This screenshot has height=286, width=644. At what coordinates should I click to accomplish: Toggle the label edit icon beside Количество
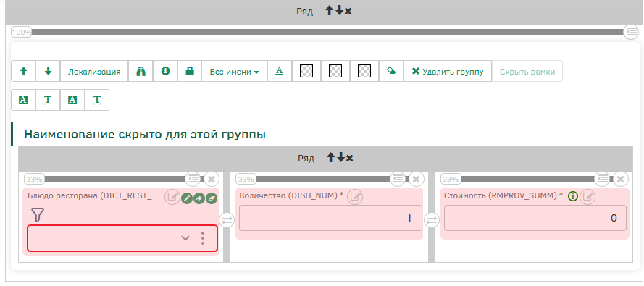355,197
